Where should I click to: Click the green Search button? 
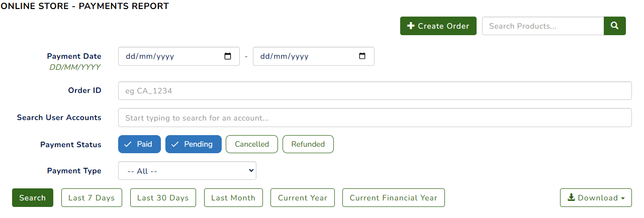coord(33,198)
